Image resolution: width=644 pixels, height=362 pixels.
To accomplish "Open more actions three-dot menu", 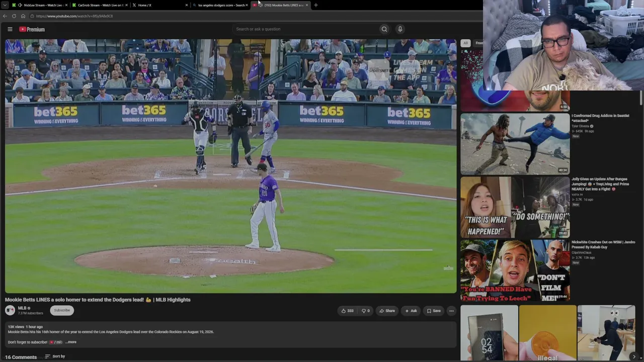I will [451, 311].
